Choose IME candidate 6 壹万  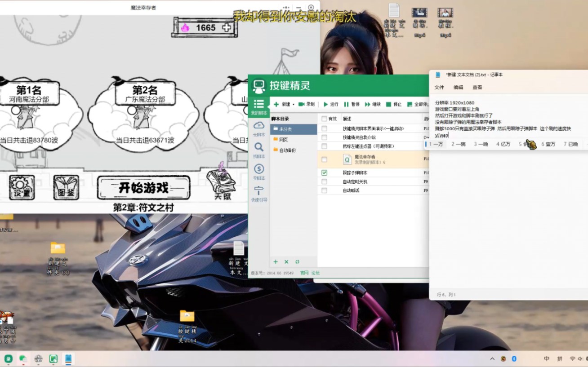(548, 144)
